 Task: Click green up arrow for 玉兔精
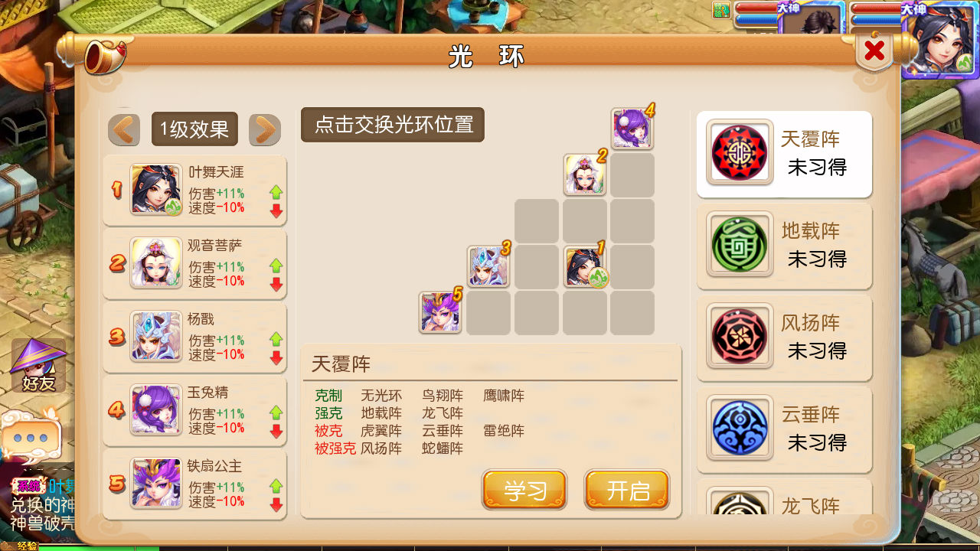(276, 413)
